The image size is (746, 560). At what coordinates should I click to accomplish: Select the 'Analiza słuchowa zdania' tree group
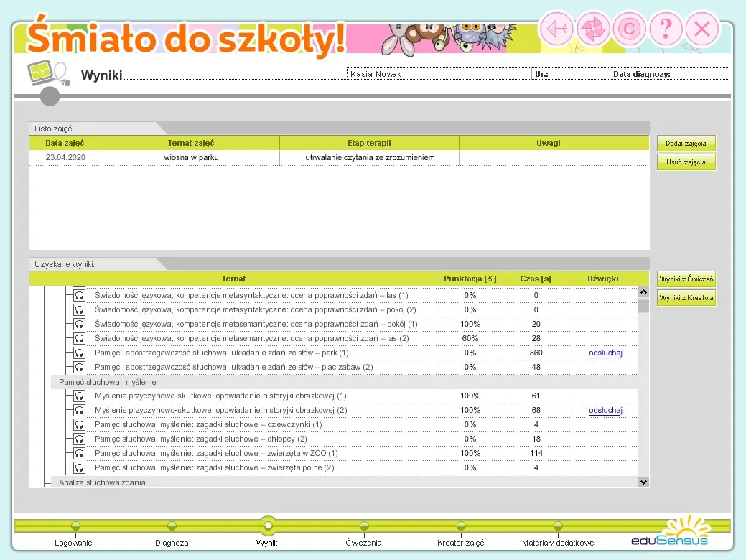tap(102, 482)
